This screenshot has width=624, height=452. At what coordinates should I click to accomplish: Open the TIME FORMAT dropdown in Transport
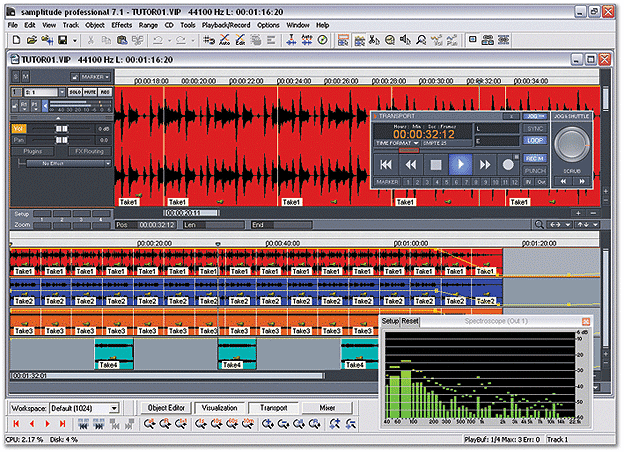(397, 143)
